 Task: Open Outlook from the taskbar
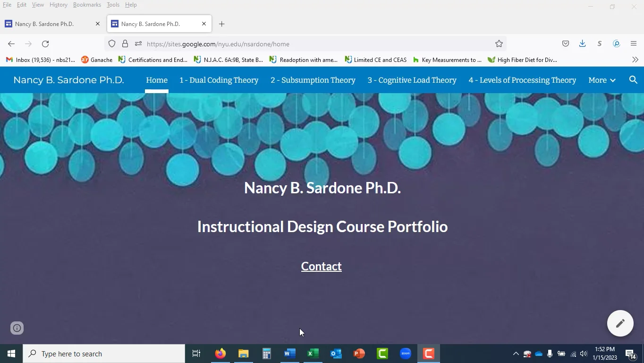point(336,354)
